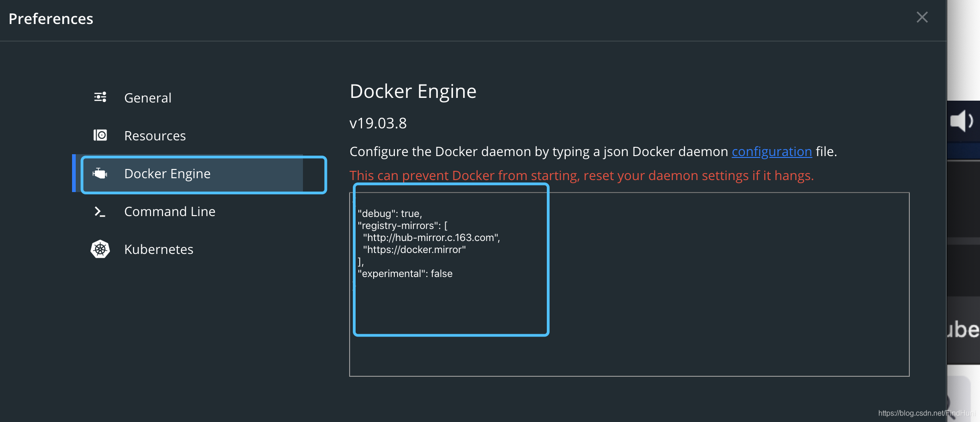
Task: Click the "registry-mirrors": [ line
Action: (x=402, y=225)
